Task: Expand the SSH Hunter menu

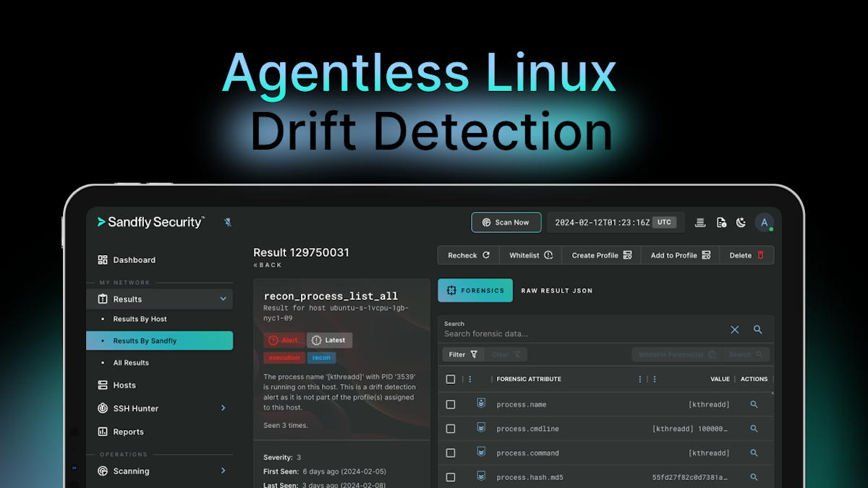Action: [x=224, y=408]
